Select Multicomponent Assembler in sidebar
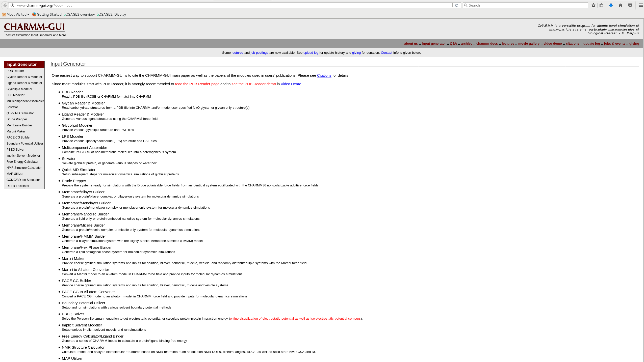644x362 pixels. (25, 101)
